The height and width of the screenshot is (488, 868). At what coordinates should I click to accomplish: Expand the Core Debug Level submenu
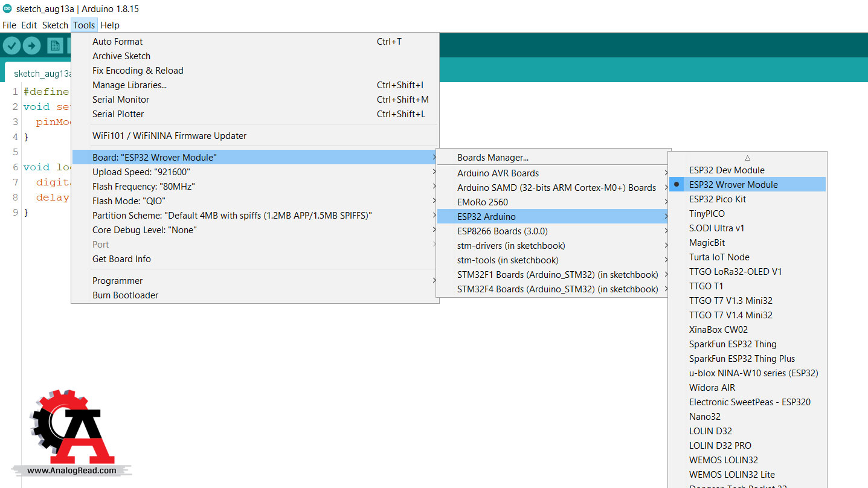[255, 230]
